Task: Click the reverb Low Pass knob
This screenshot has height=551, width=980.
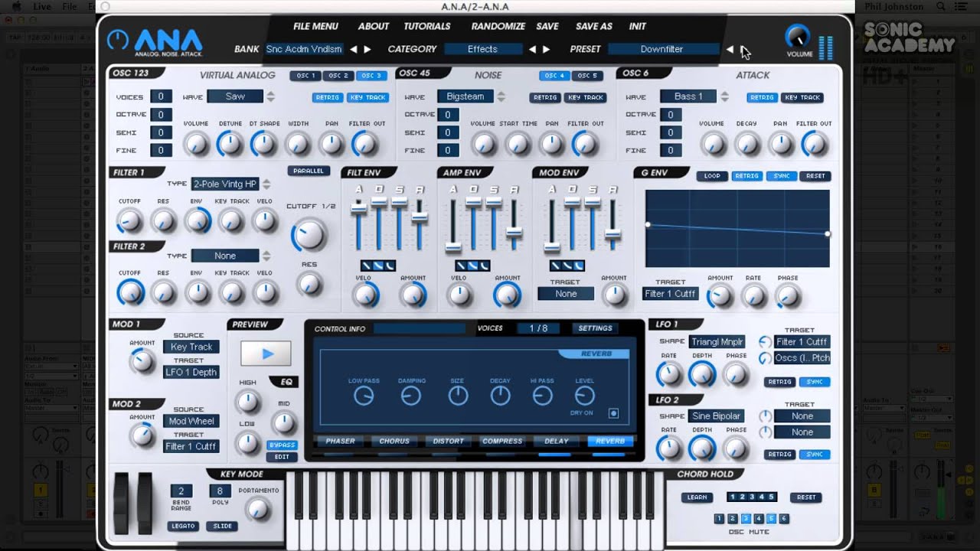Action: (364, 396)
